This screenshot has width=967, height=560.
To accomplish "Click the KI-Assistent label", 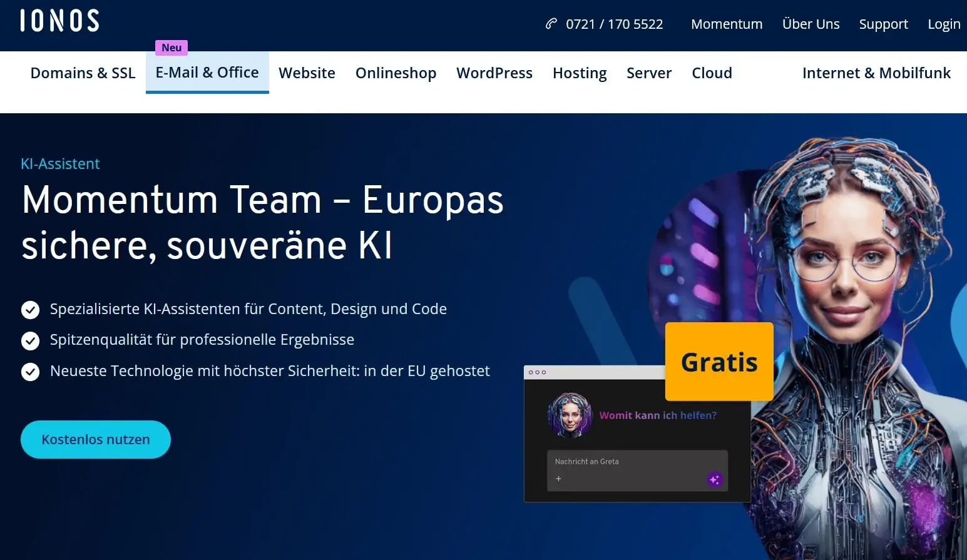I will pos(59,163).
